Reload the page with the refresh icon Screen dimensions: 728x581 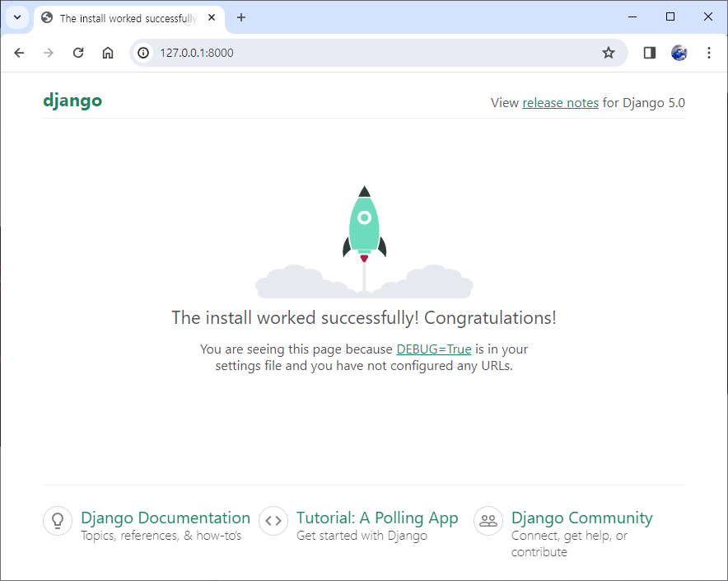78,53
